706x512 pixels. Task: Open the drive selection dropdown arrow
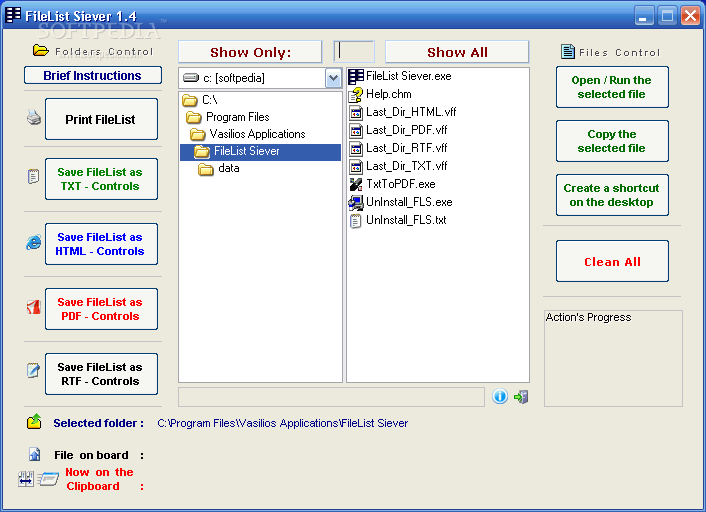(333, 78)
